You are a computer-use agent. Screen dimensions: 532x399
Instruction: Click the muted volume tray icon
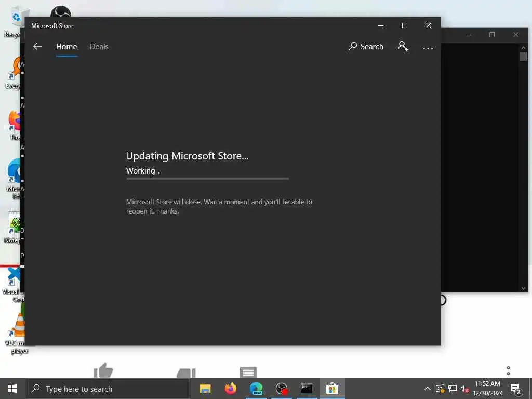464,389
